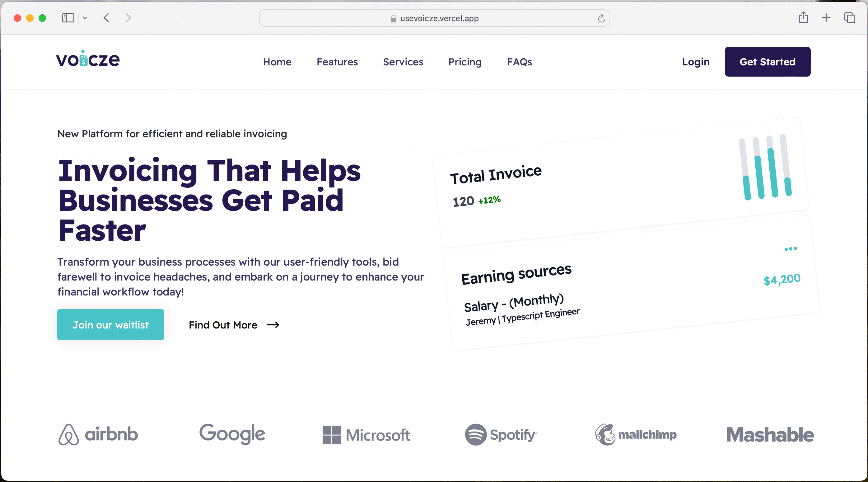Open the Features navigation menu item
Viewport: 868px width, 482px height.
pos(337,62)
